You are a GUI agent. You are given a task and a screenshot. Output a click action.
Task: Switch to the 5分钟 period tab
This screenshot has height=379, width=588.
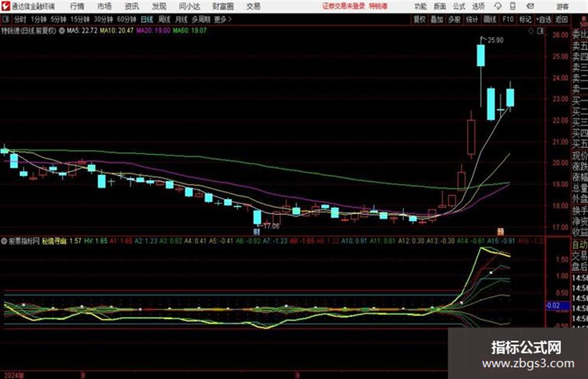click(x=58, y=19)
